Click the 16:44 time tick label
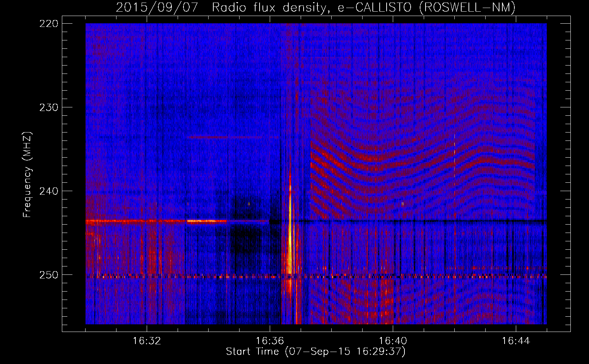Screen dimensions: 589x364 tap(516, 341)
